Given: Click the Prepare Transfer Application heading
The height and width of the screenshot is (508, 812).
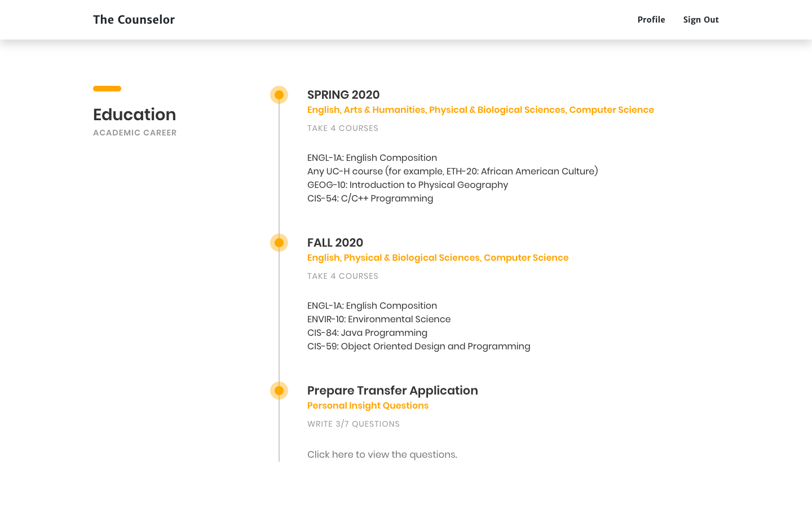Looking at the screenshot, I should coord(392,391).
